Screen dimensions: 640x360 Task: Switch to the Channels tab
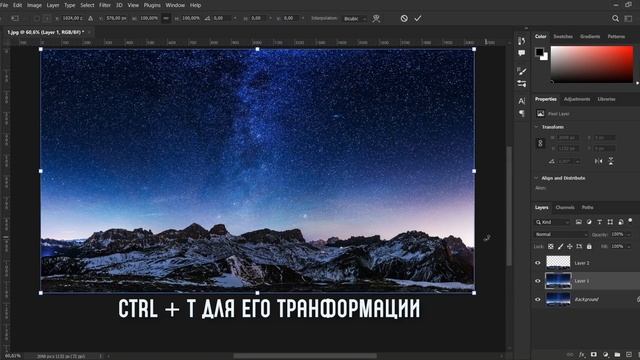(565, 207)
